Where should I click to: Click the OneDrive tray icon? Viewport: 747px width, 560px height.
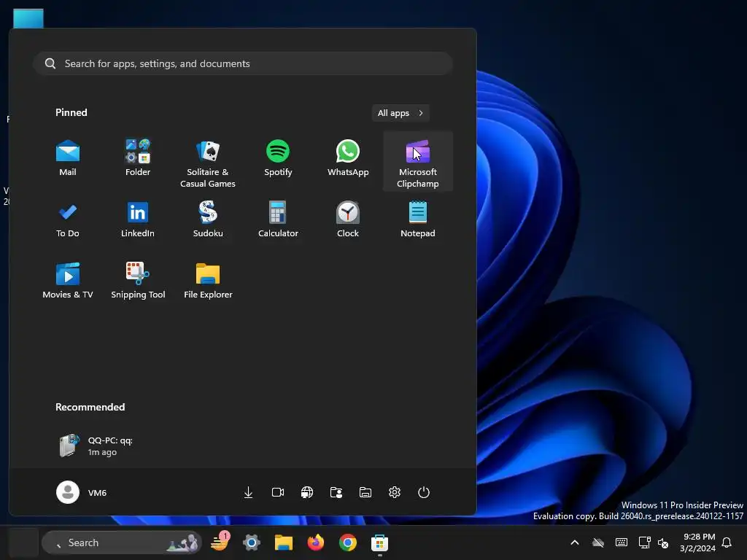pos(598,542)
